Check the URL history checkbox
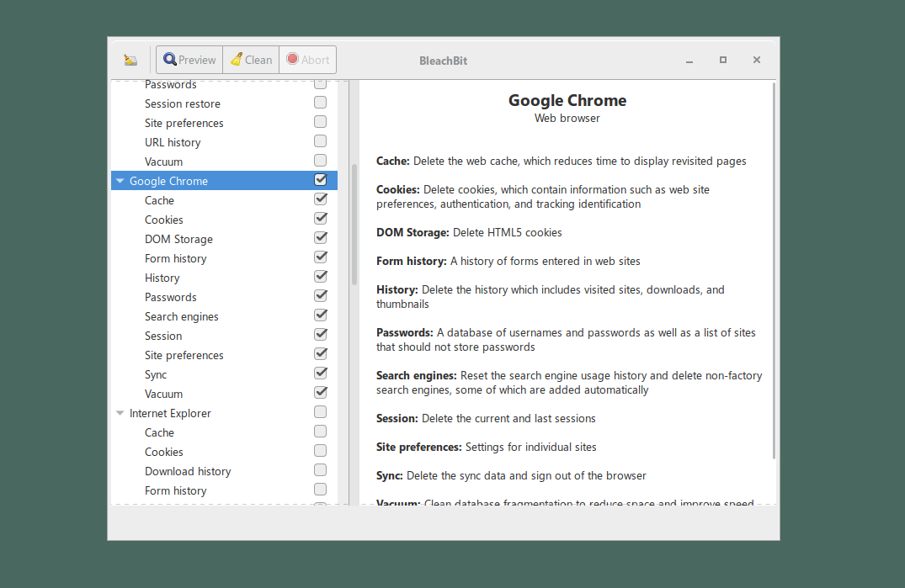The width and height of the screenshot is (905, 588). point(321,141)
